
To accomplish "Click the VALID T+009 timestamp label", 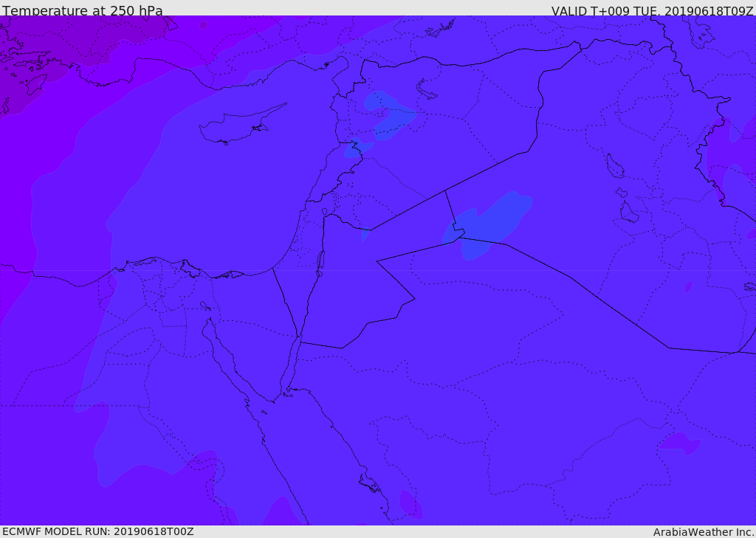I will point(653,11).
